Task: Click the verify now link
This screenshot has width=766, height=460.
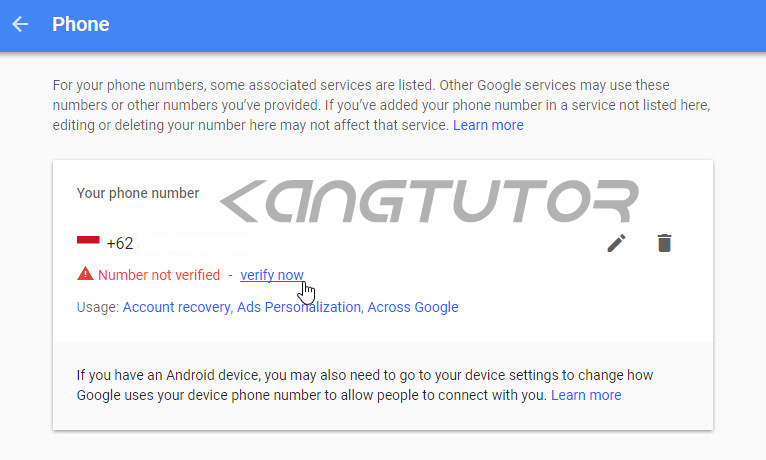Action: [x=272, y=275]
